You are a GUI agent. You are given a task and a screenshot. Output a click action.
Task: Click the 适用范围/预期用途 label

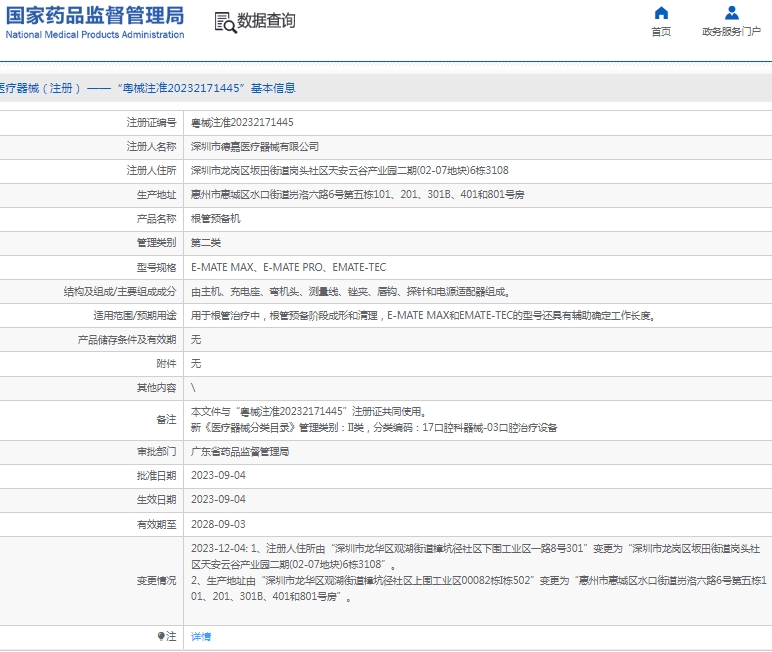(135, 316)
